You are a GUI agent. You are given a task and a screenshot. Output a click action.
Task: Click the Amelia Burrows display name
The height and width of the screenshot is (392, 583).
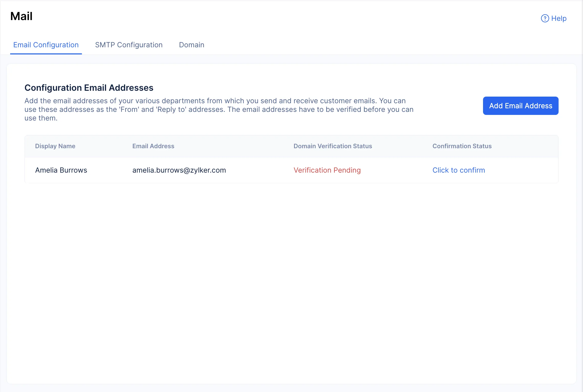pyautogui.click(x=61, y=170)
